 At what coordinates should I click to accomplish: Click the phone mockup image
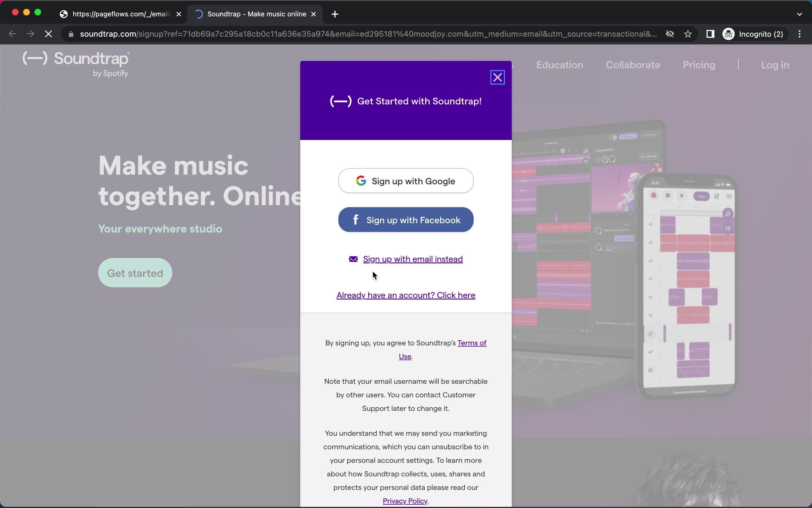click(x=689, y=286)
